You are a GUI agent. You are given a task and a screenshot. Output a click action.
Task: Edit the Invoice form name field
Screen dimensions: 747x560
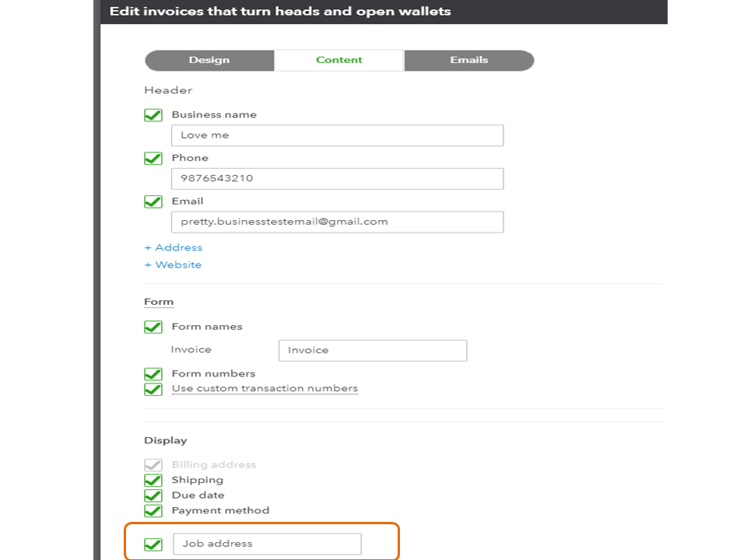372,351
